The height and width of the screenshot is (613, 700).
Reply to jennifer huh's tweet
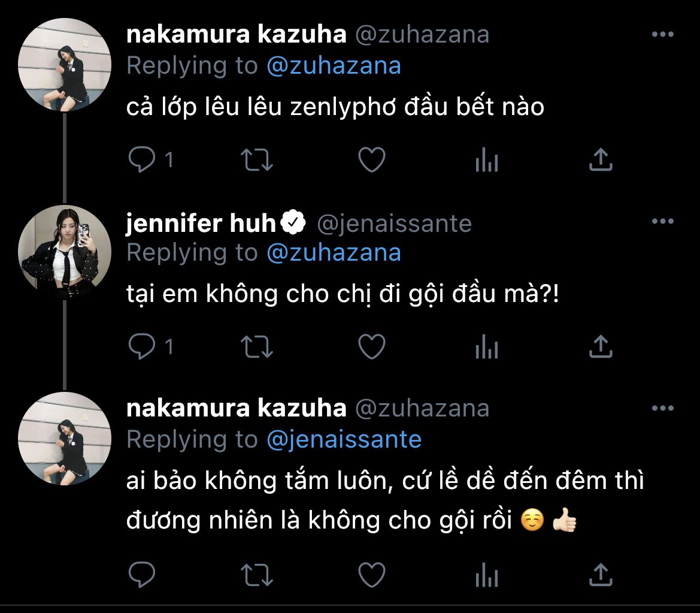143,346
